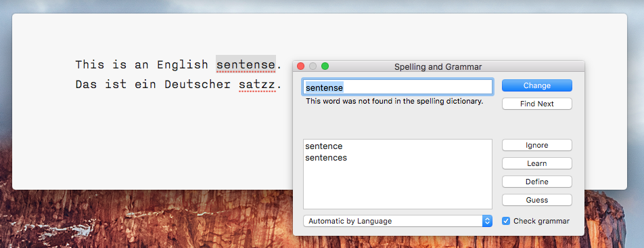
Task: Select the suggestion "sentences"
Action: tap(326, 157)
